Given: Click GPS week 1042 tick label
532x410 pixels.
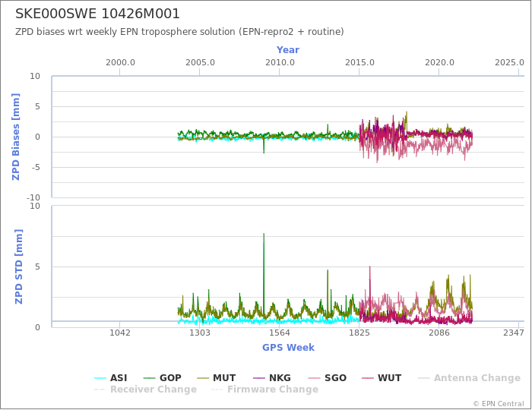Looking at the screenshot, I should click(x=120, y=333).
